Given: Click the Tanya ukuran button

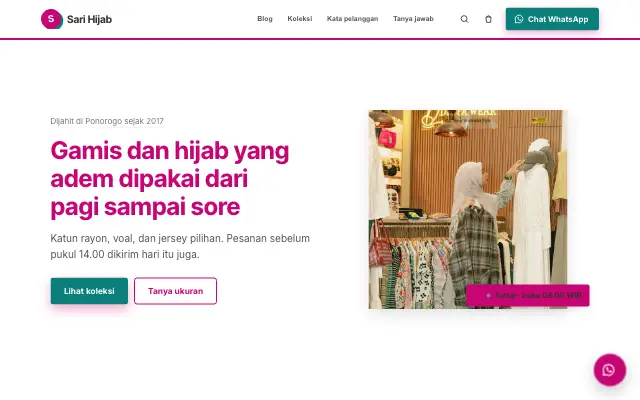Looking at the screenshot, I should point(176,291).
